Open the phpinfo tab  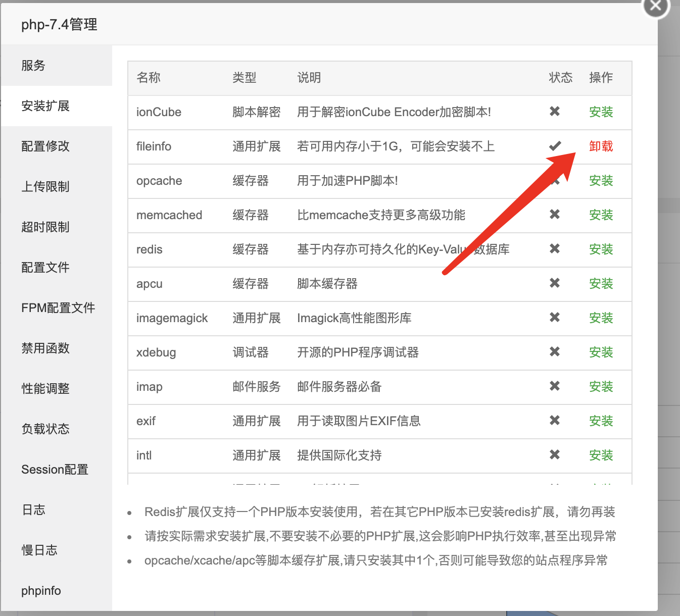57,591
